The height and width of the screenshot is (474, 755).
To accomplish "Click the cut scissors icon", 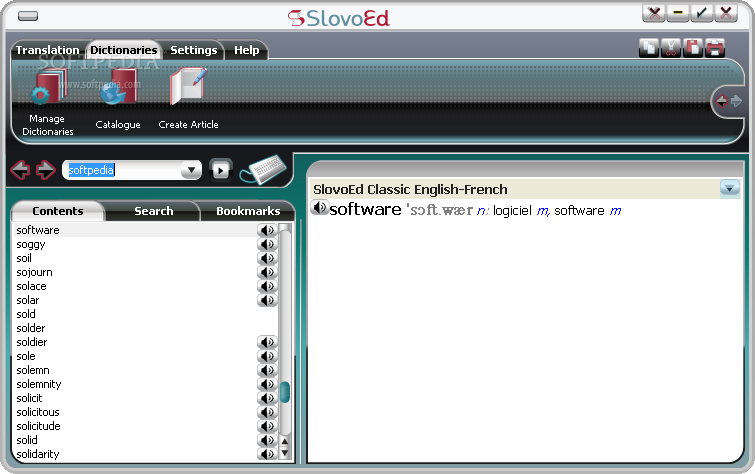I will point(671,48).
